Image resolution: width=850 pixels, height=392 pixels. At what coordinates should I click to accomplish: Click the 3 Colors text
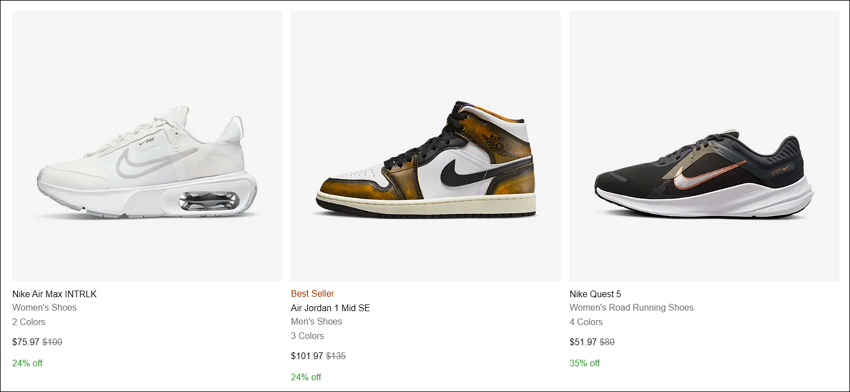click(x=307, y=336)
